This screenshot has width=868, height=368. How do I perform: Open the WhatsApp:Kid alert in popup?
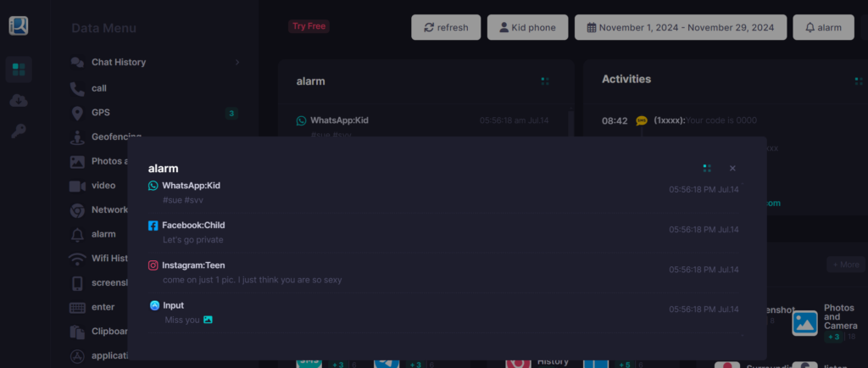point(443,192)
